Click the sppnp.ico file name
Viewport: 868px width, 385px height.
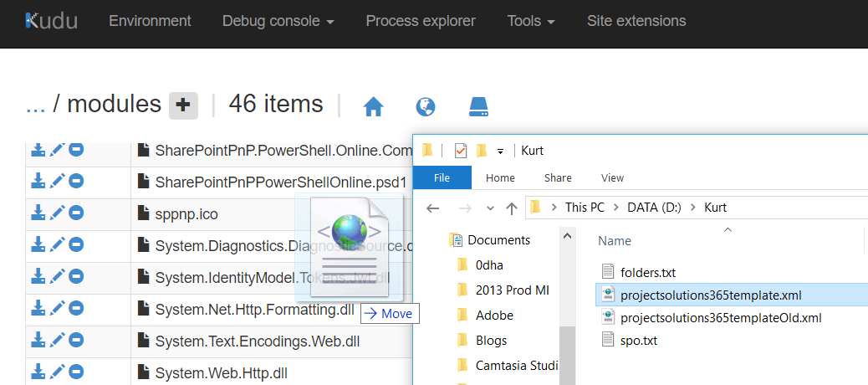tap(186, 213)
